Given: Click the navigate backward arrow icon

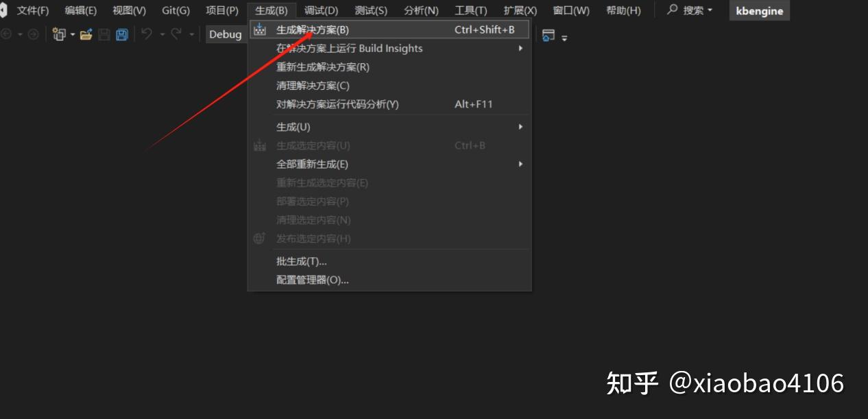Looking at the screenshot, I should [x=7, y=34].
